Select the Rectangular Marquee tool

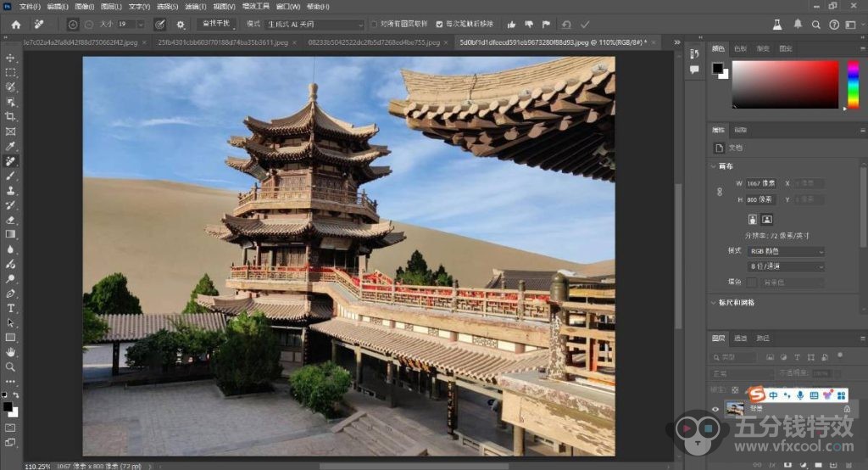pos(10,73)
